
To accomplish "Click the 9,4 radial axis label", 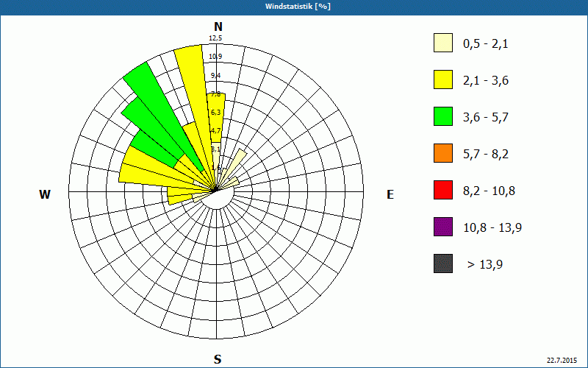I will (215, 76).
